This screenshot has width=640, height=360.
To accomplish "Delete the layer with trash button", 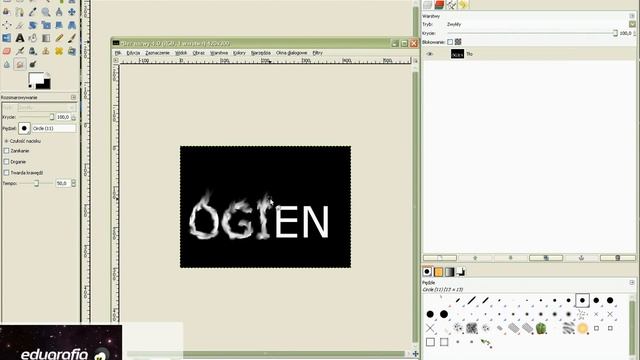I will (x=618, y=258).
